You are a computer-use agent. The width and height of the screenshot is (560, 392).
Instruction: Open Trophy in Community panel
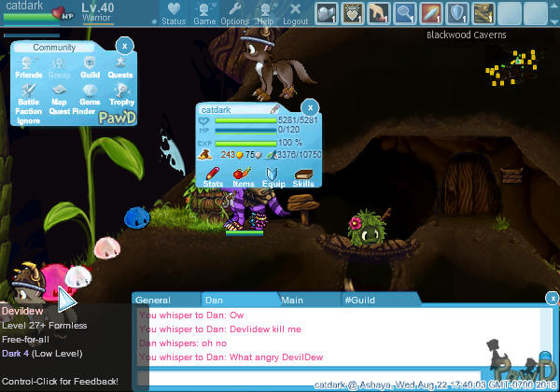(121, 94)
